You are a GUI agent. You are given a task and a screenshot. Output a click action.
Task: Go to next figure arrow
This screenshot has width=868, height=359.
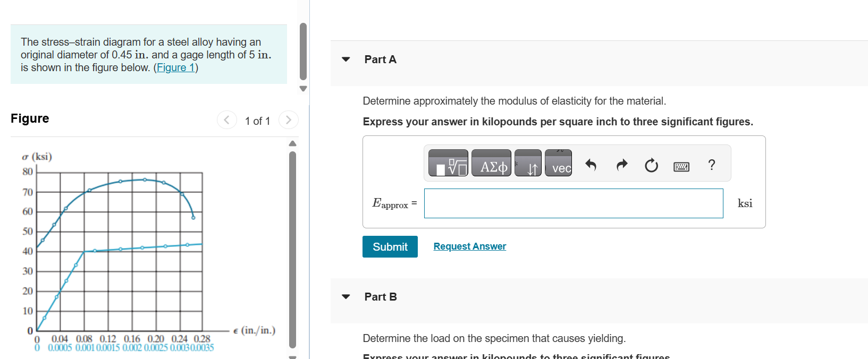point(288,120)
